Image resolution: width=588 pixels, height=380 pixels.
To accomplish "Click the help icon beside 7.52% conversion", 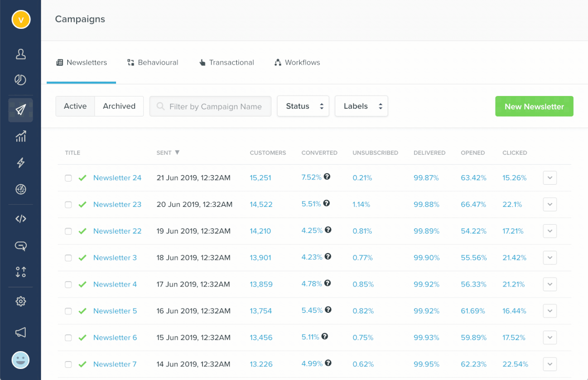I will pyautogui.click(x=327, y=177).
